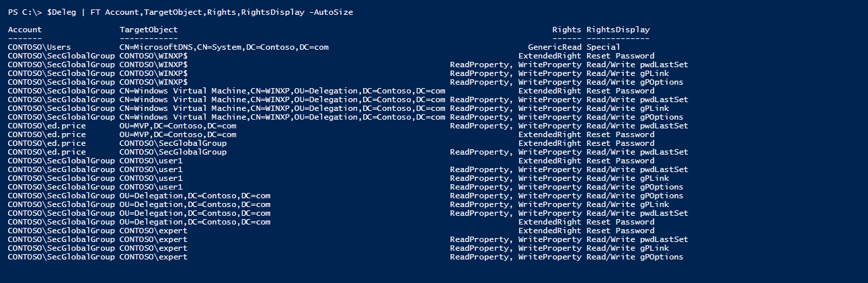Click the first CONTOSO\ed.price account entry
This screenshot has height=283, width=868.
pos(47,126)
